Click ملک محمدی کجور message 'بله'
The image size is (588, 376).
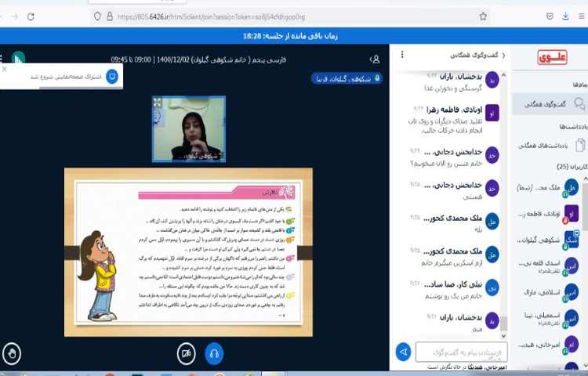[478, 230]
